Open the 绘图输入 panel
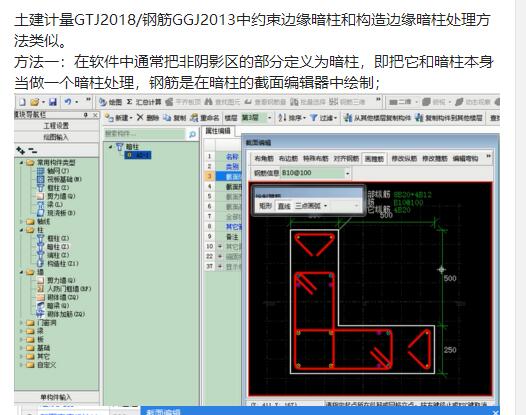 pos(56,137)
